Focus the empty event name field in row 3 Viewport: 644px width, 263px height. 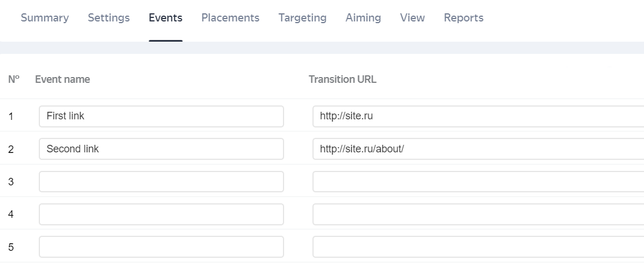point(161,182)
